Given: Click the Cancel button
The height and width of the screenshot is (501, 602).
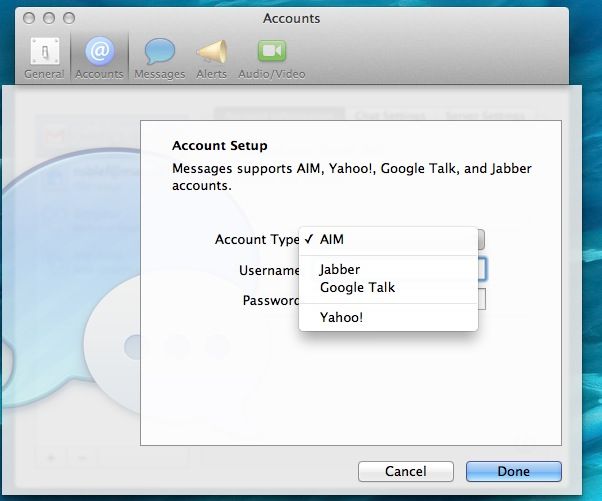Looking at the screenshot, I should coord(406,471).
